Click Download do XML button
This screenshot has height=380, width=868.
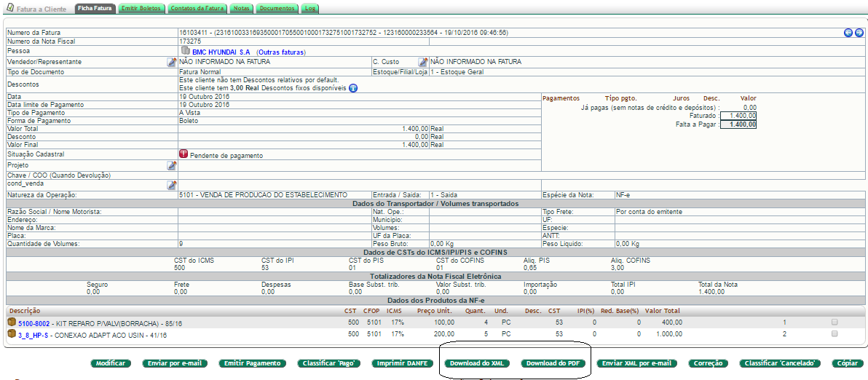477,363
